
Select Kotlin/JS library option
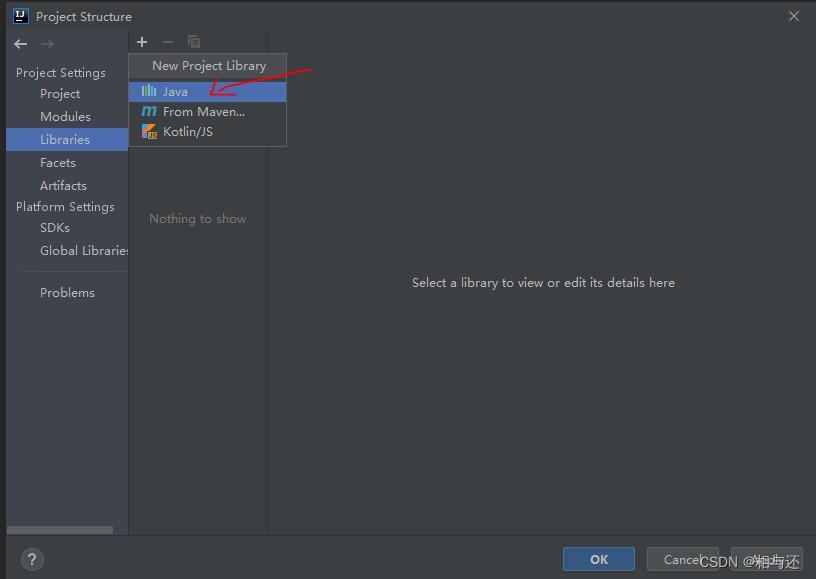pyautogui.click(x=208, y=132)
